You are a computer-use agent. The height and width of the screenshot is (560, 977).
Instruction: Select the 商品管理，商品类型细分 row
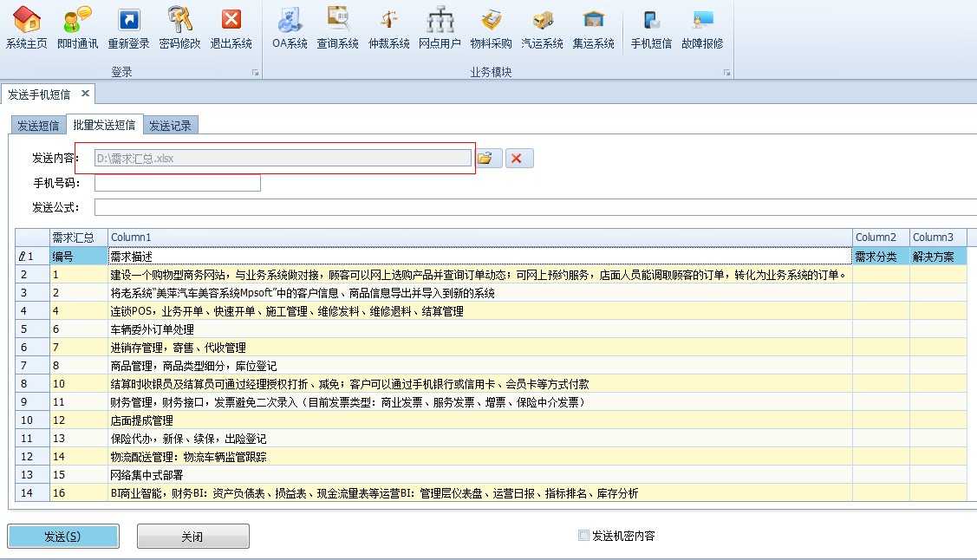click(x=479, y=366)
